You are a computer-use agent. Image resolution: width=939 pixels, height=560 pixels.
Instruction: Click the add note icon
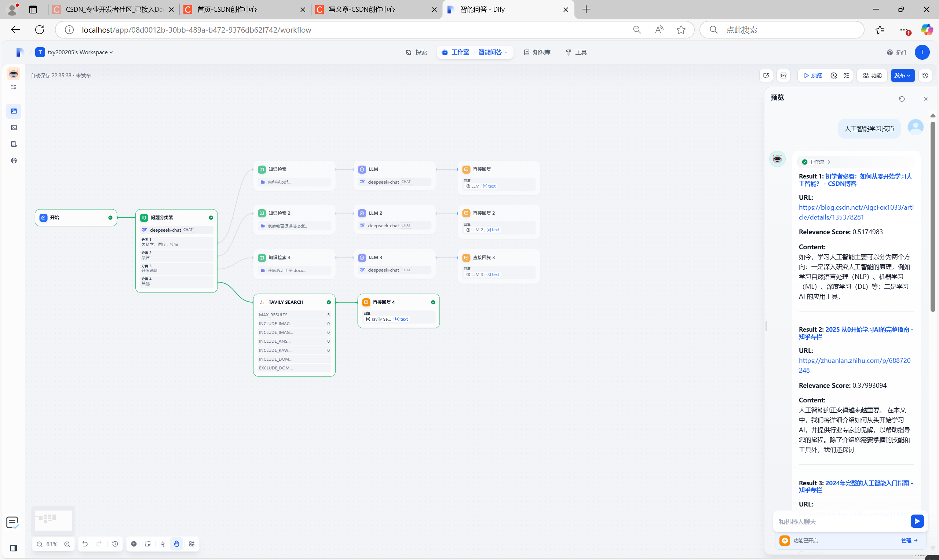pyautogui.click(x=147, y=544)
